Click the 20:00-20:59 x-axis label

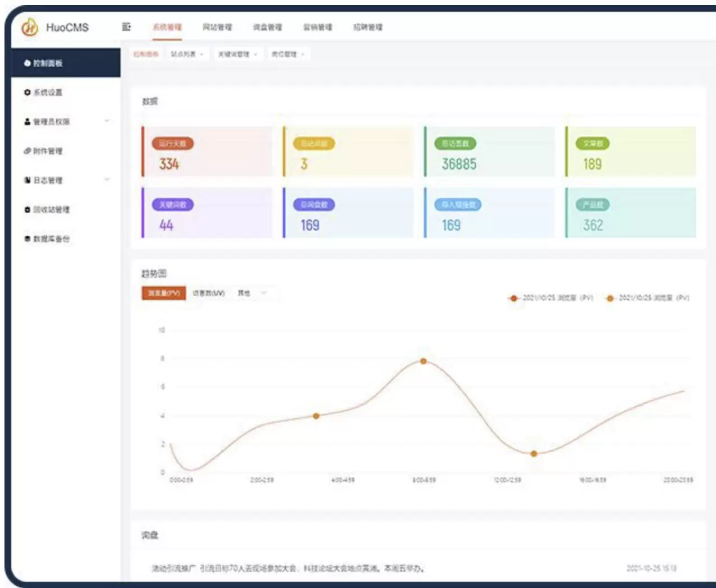point(678,480)
